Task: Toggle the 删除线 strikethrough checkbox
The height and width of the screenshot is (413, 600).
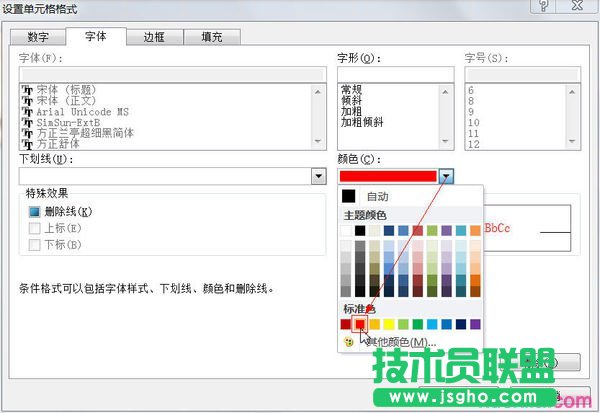Action: [x=35, y=212]
